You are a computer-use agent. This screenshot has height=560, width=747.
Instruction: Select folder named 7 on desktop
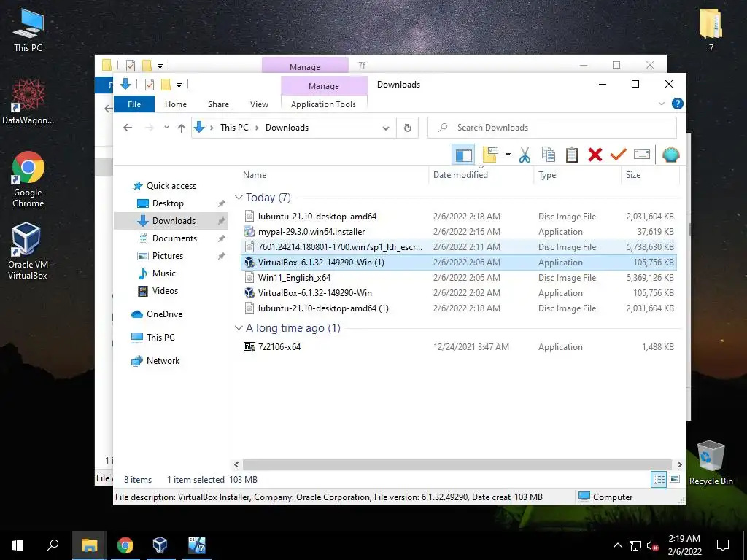click(x=711, y=29)
